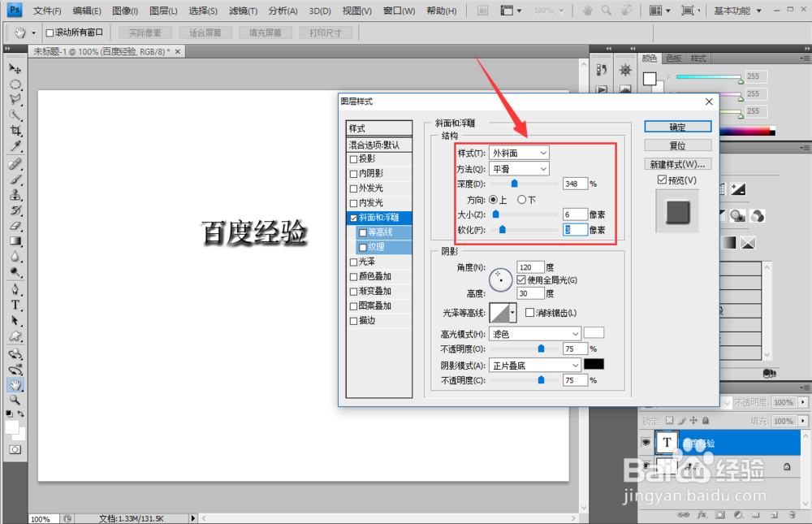Click the black 阴影模式 color swatch
Viewport: 812px width, 524px height.
tap(594, 365)
